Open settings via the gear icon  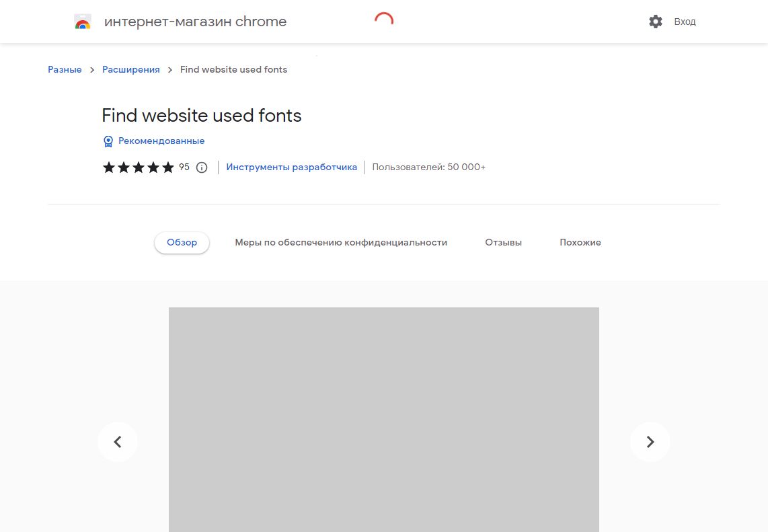click(655, 22)
